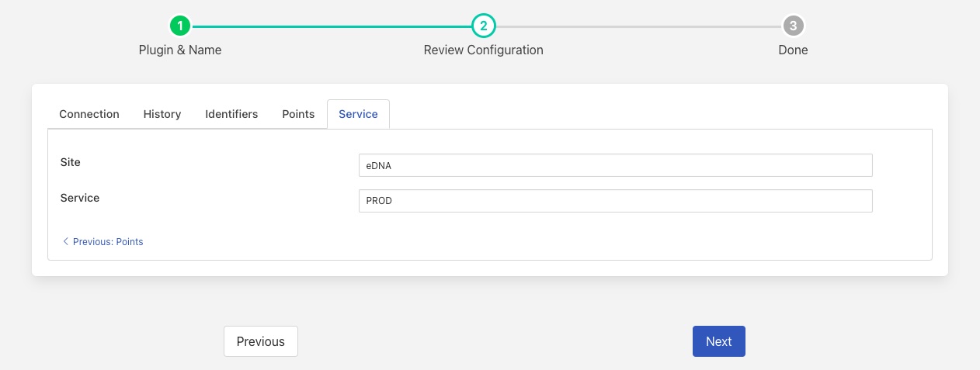
Task: Select the 'Review Configuration' step label
Action: coord(483,50)
